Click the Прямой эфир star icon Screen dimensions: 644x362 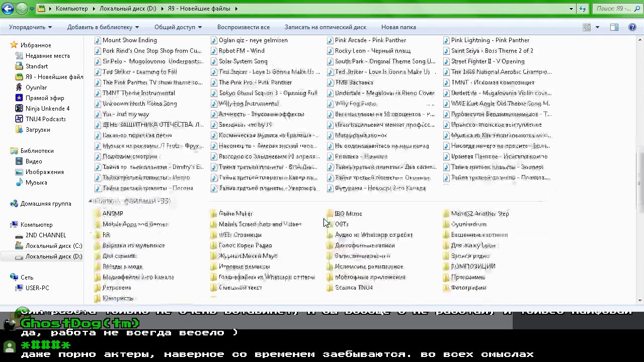pos(19,98)
